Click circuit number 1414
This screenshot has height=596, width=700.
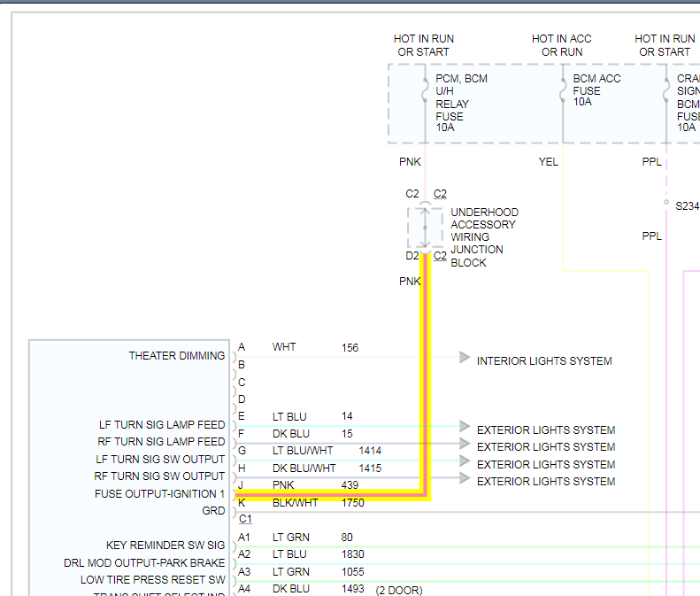(x=370, y=451)
